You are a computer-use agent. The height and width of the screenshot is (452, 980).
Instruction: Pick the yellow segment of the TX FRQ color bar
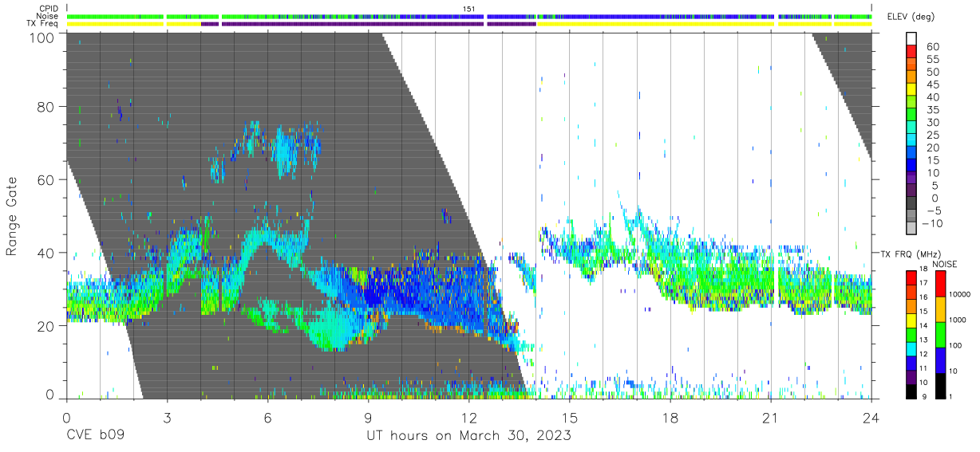(911, 320)
